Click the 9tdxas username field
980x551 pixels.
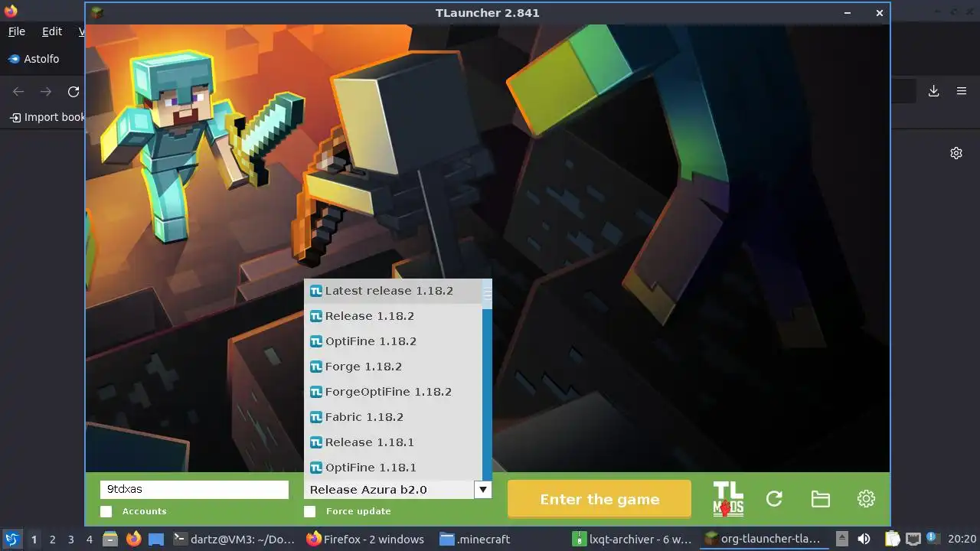pos(194,490)
